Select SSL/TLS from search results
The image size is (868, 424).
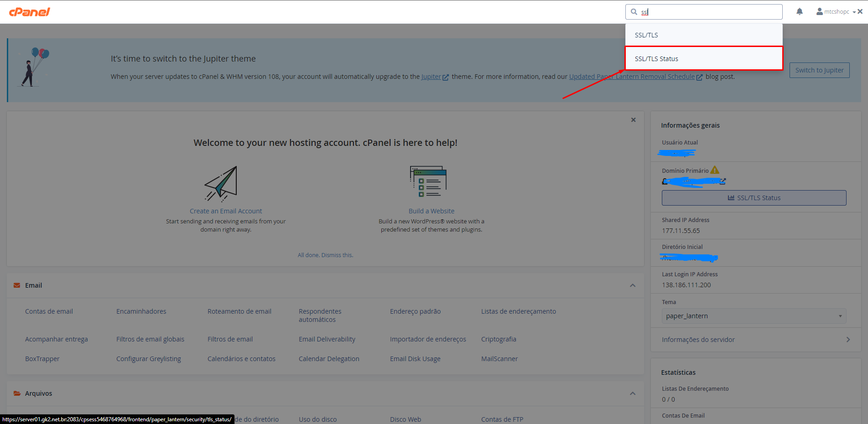pos(704,35)
